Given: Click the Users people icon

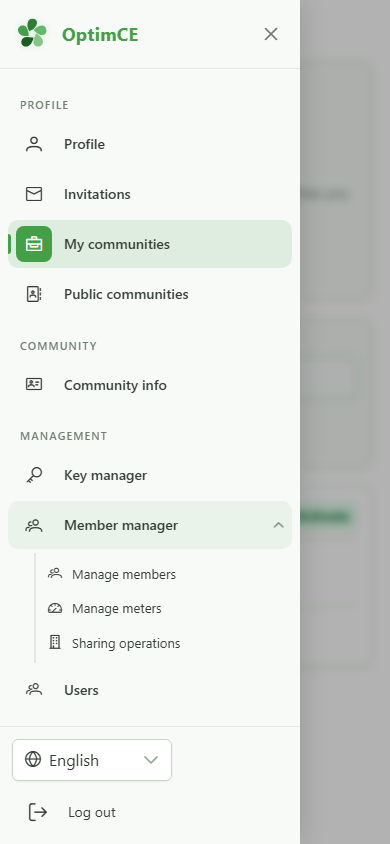Looking at the screenshot, I should point(34,690).
